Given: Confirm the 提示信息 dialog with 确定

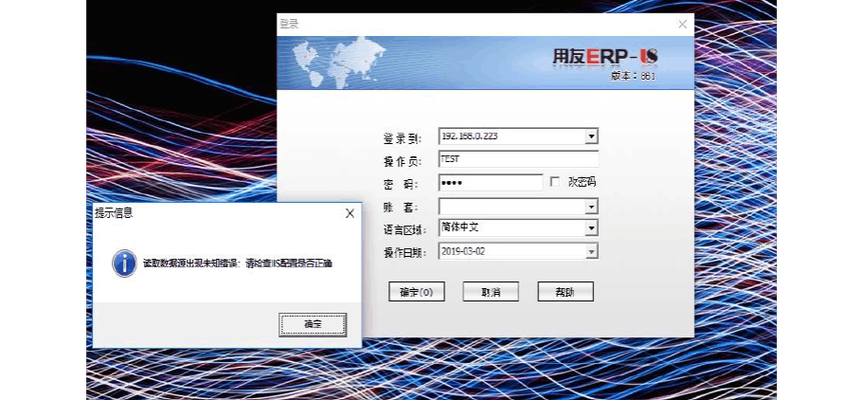Looking at the screenshot, I should point(312,324).
